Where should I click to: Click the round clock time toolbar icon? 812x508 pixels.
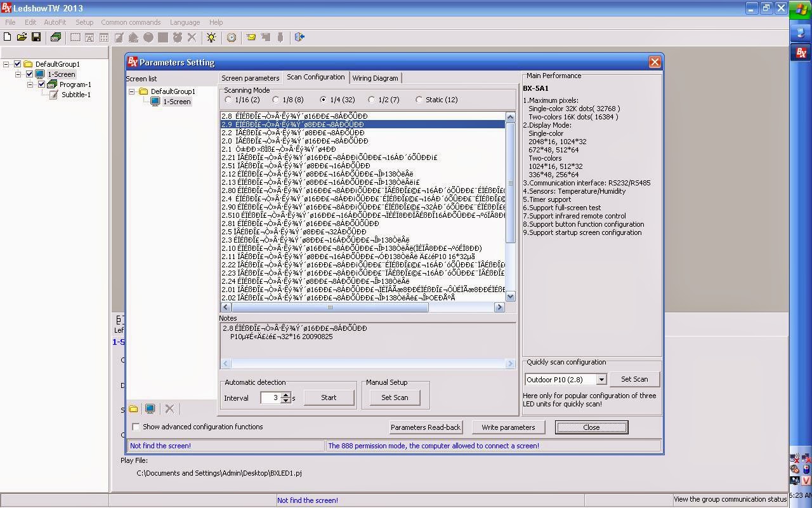[x=232, y=37]
